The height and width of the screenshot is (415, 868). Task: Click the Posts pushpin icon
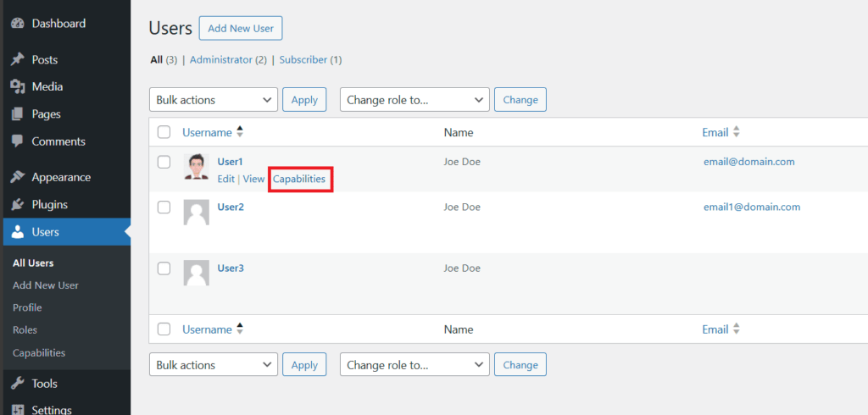17,60
